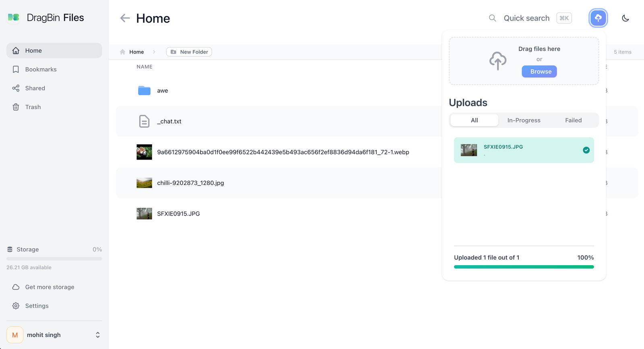Open the Trash in sidebar
The width and height of the screenshot is (644, 349).
click(33, 107)
